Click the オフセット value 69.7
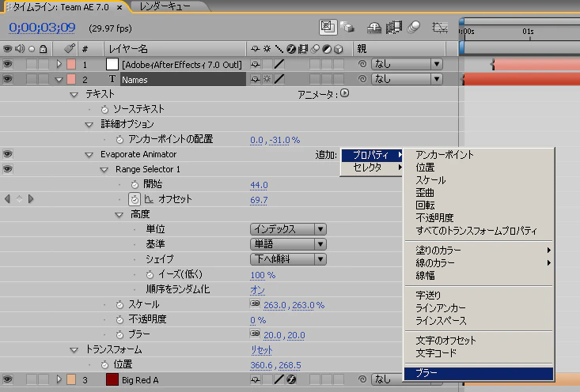This screenshot has width=580, height=392. [x=259, y=200]
